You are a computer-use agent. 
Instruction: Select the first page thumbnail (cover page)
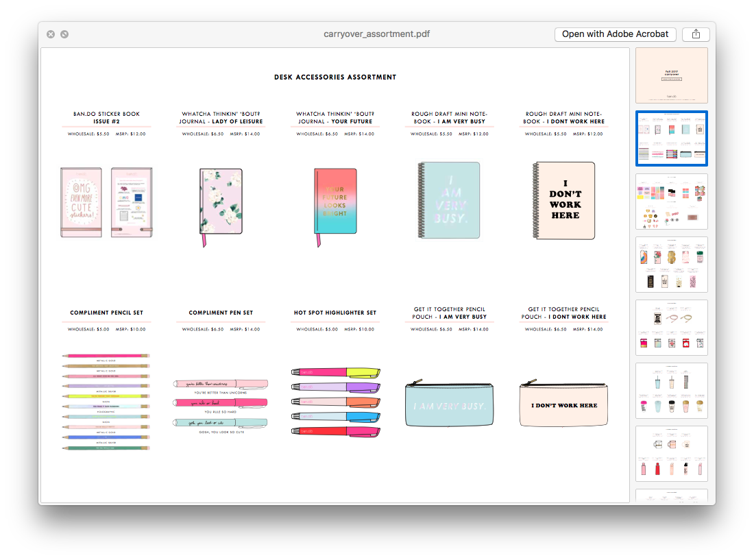pyautogui.click(x=671, y=75)
